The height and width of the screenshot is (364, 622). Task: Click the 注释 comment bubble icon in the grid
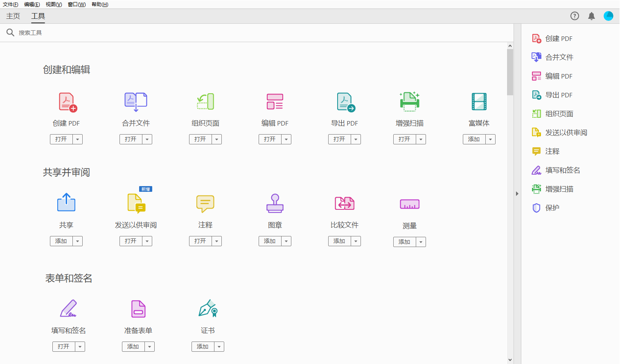tap(205, 204)
